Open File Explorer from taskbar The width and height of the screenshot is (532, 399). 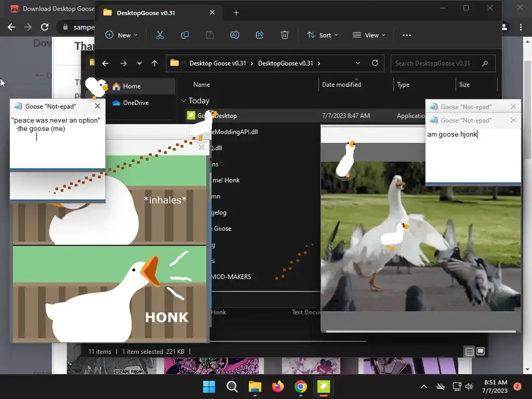(255, 387)
